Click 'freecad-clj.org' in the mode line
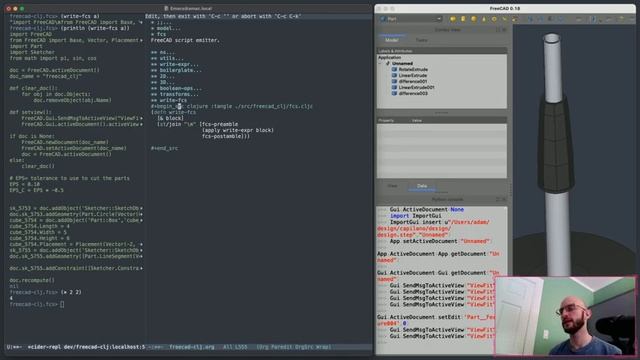The image size is (640, 360). pos(192,347)
